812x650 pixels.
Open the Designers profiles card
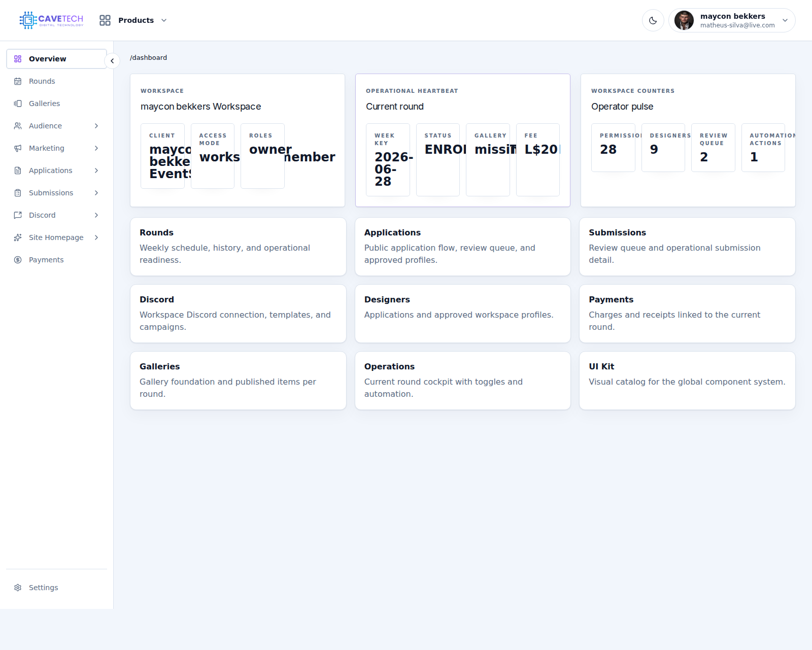(463, 314)
